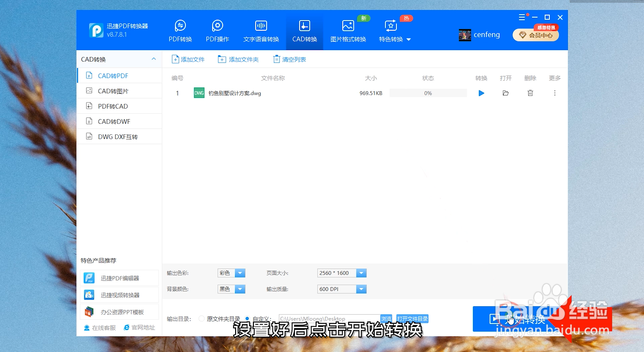The width and height of the screenshot is (644, 352).
Task: Click the 迅捷视频转换器 icon
Action: 89,295
